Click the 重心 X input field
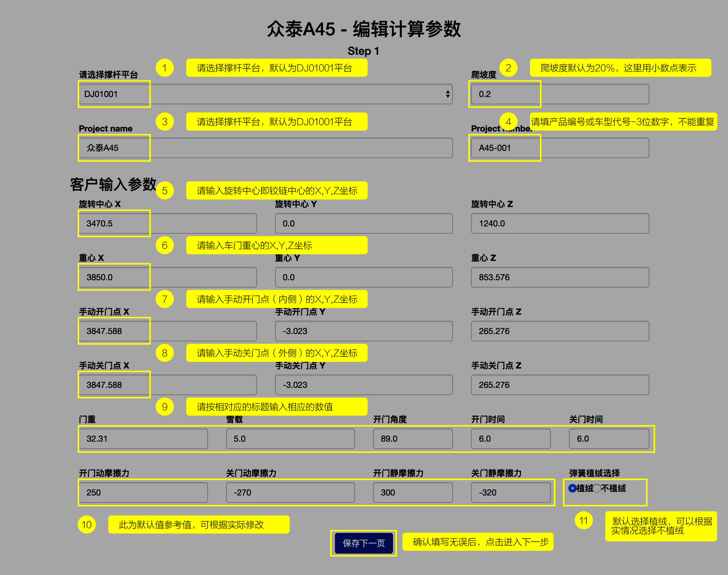The image size is (728, 575). (x=167, y=277)
